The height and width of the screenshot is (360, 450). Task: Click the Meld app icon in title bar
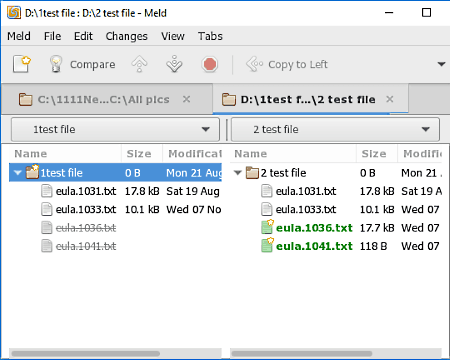click(14, 13)
